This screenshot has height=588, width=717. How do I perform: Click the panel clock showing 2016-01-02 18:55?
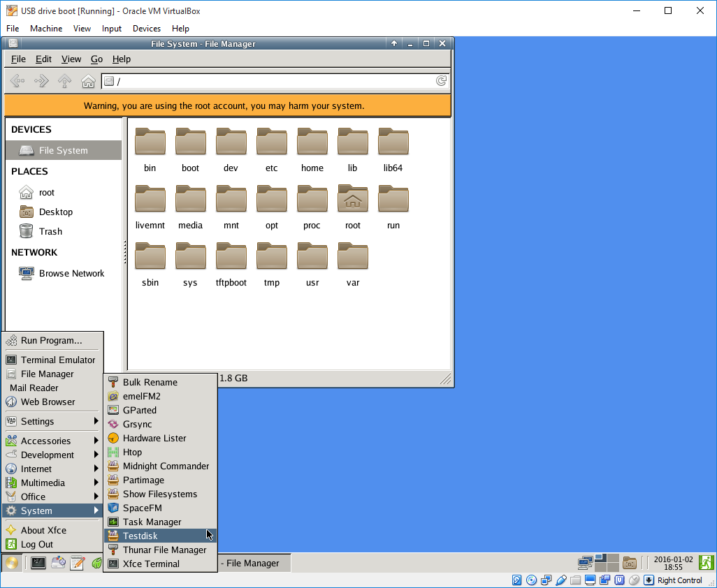[x=673, y=563]
